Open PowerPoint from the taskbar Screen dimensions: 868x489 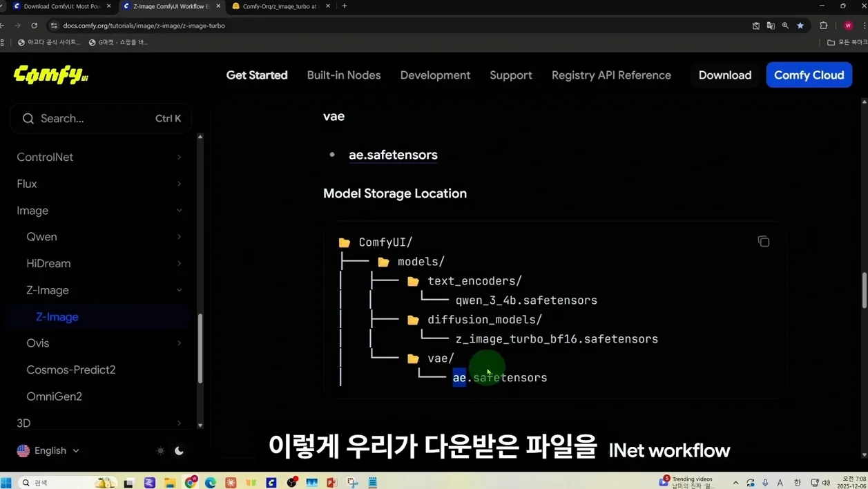[x=332, y=482]
